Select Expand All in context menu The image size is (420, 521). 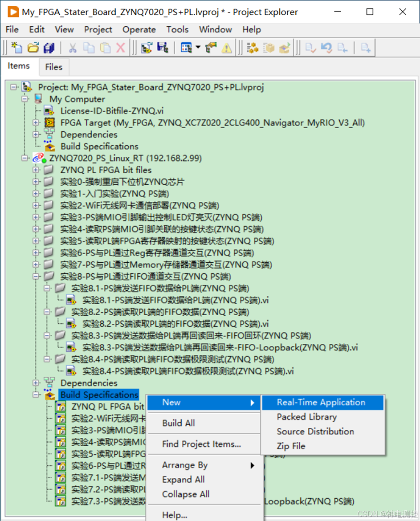(x=204, y=480)
